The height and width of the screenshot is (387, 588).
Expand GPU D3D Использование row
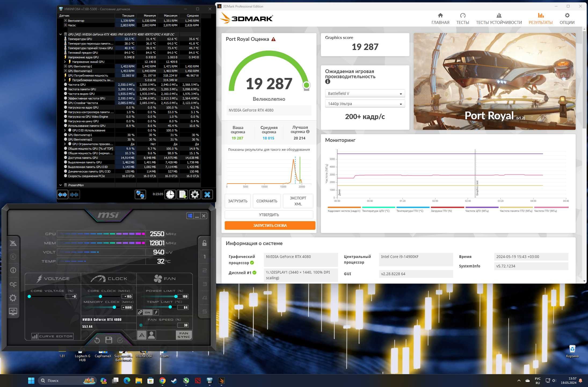point(65,130)
